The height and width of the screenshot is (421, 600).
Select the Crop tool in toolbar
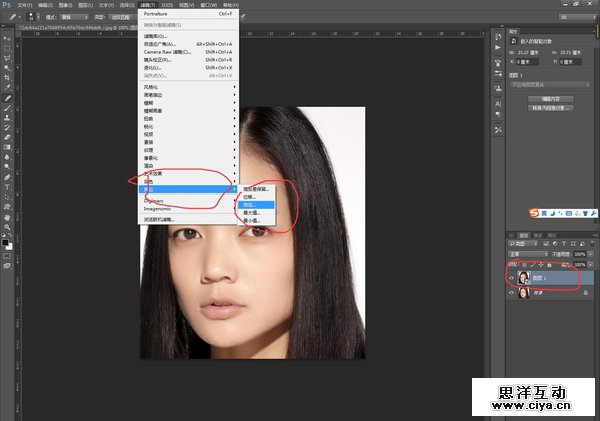[7, 77]
